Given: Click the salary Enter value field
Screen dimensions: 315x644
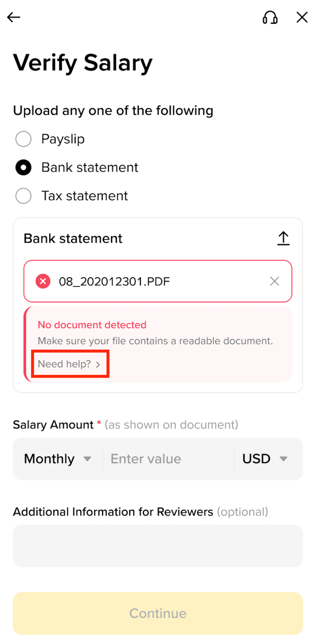Looking at the screenshot, I should (x=168, y=459).
